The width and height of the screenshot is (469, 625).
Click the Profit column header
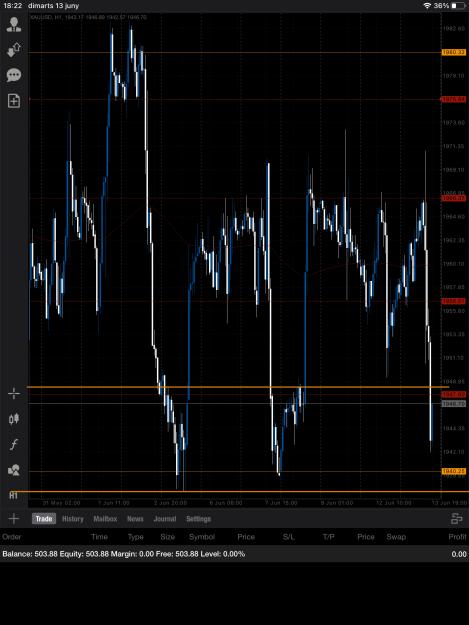pyautogui.click(x=457, y=537)
